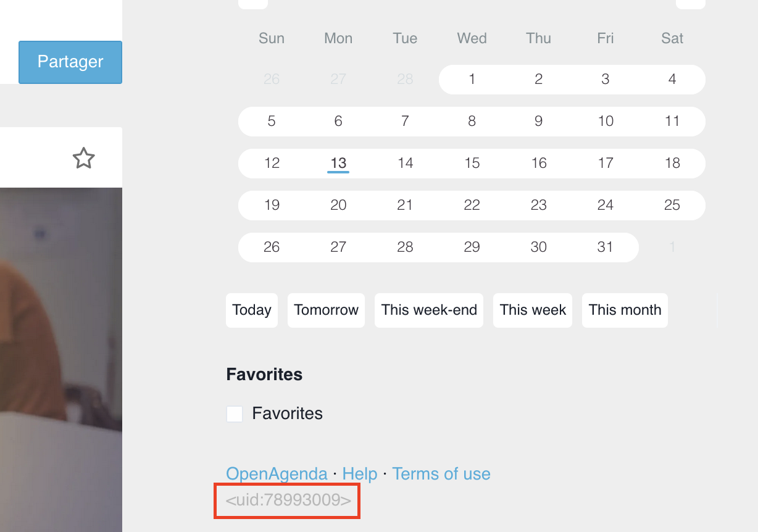Click the blue Partager button

70,62
